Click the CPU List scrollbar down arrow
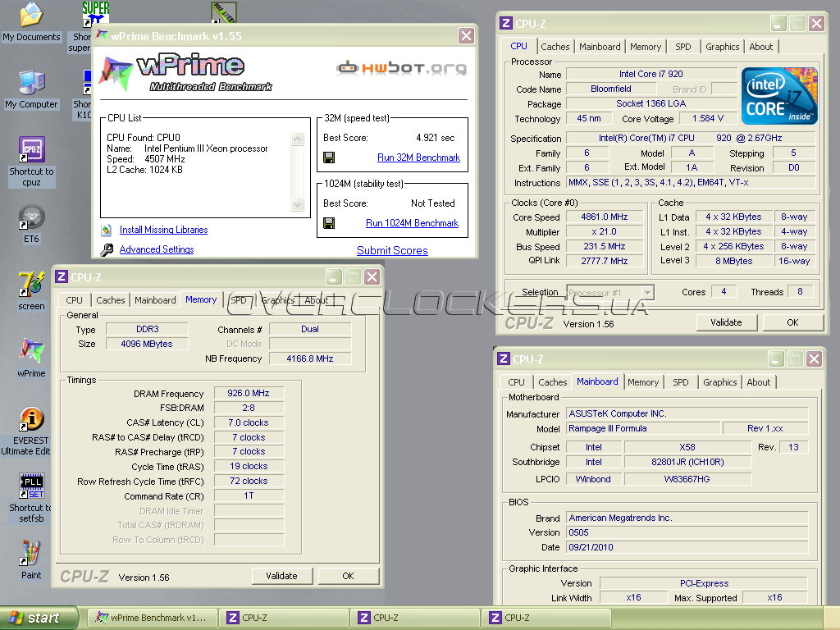Viewport: 840px width, 630px height. (297, 204)
